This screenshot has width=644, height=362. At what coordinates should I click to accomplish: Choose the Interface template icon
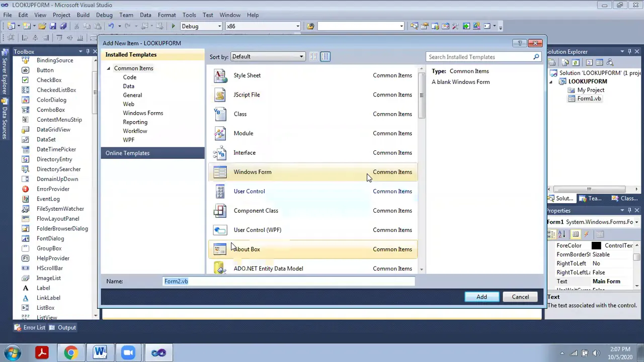pyautogui.click(x=220, y=153)
